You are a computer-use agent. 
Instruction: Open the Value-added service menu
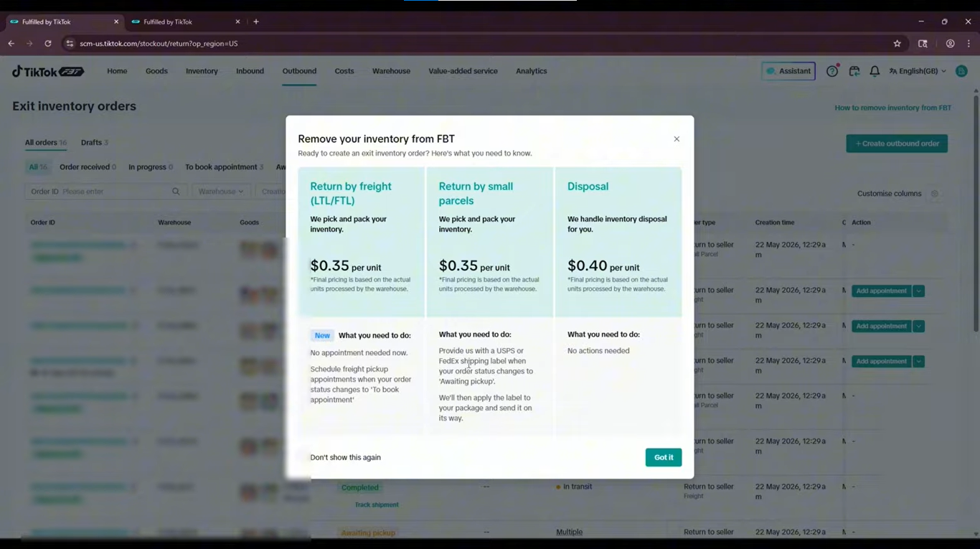tap(463, 71)
